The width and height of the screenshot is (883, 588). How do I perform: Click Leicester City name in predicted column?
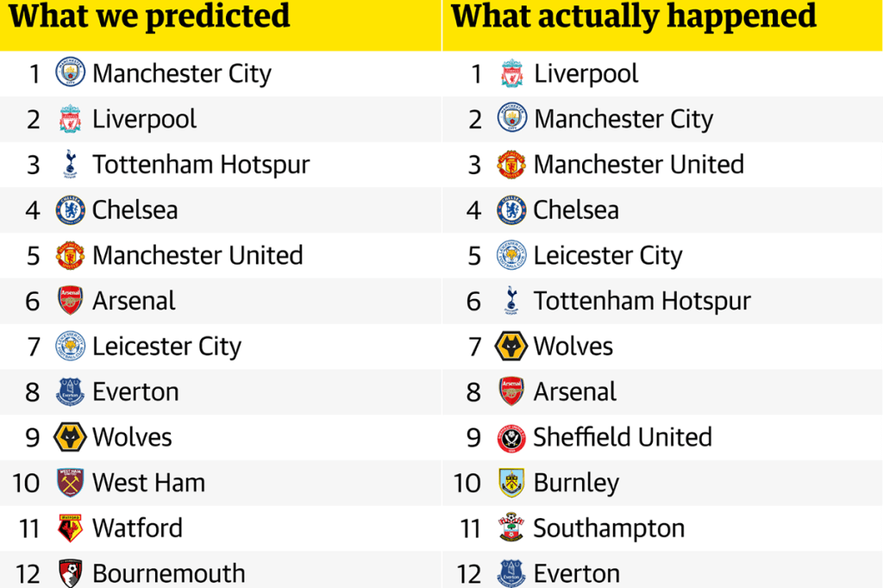click(166, 347)
